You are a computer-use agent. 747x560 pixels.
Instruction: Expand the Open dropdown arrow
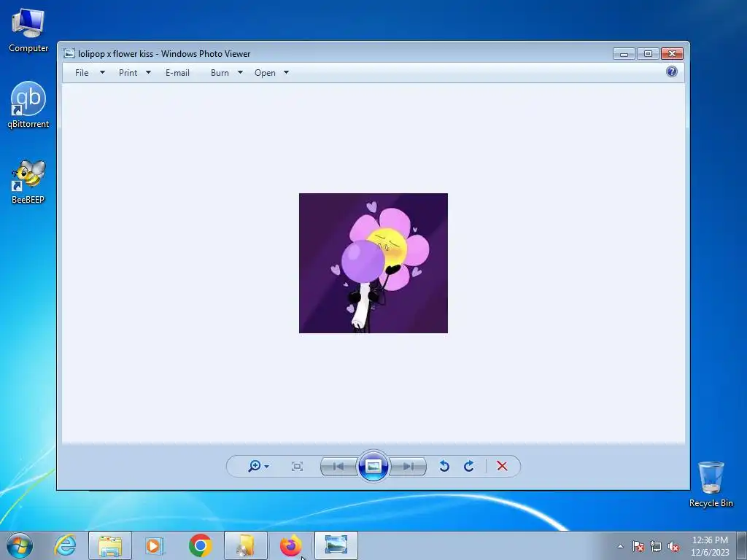coord(286,73)
